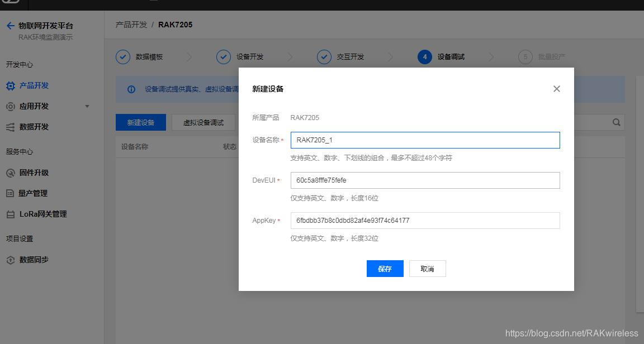The image size is (644, 344).
Task: Go to 交互开发 step
Action: point(351,57)
